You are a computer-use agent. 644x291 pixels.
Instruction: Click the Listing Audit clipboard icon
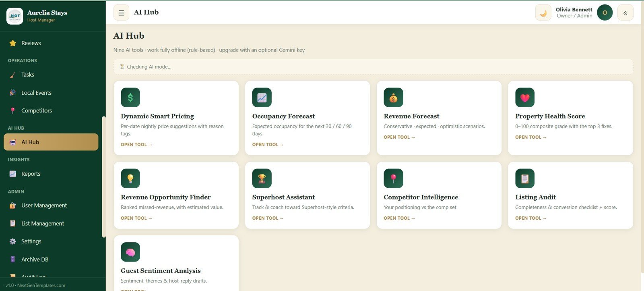(525, 179)
